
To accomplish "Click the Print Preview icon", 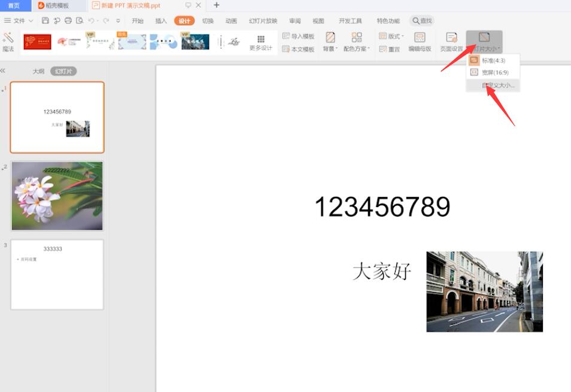I will coord(80,21).
